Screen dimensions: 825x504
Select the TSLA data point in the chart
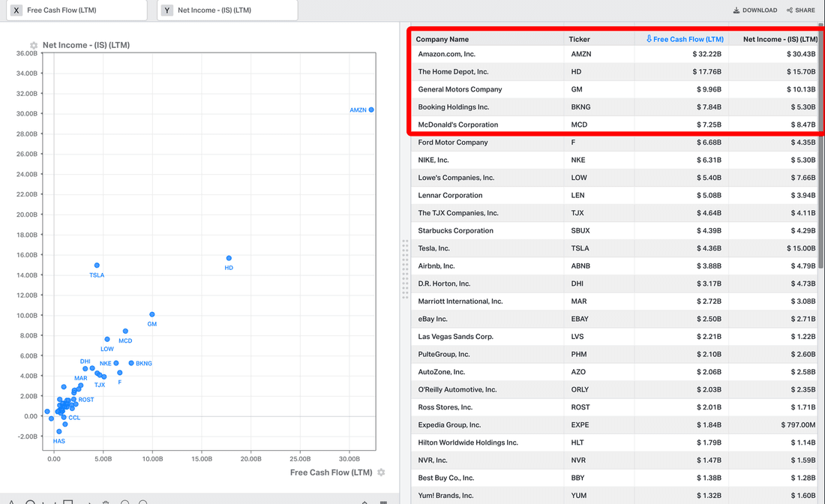pos(97,265)
